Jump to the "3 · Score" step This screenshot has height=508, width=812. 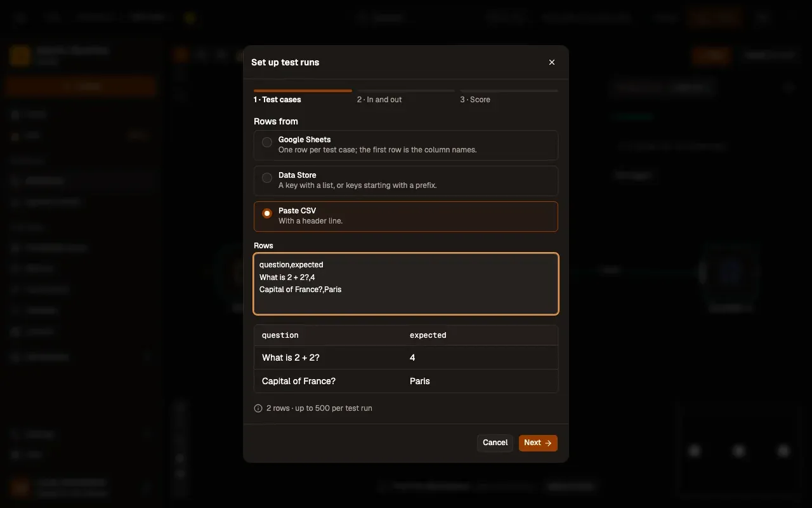tap(509, 96)
